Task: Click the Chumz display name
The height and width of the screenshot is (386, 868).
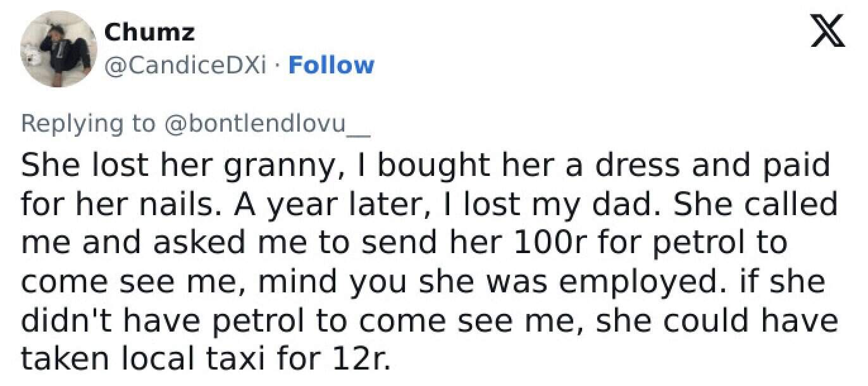Action: 149,32
